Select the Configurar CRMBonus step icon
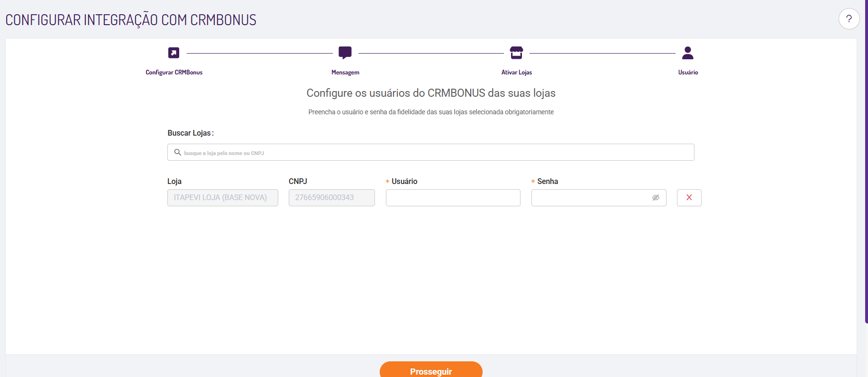This screenshot has height=377, width=868. 174,53
